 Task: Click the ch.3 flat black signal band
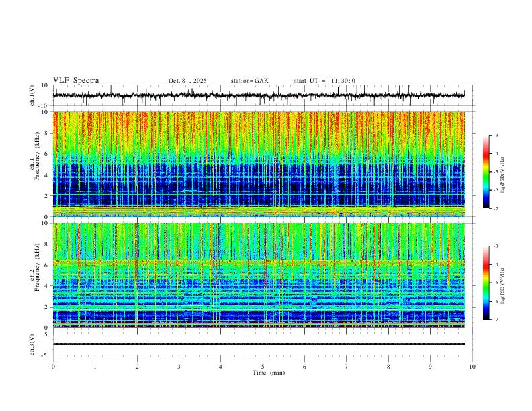point(259,344)
